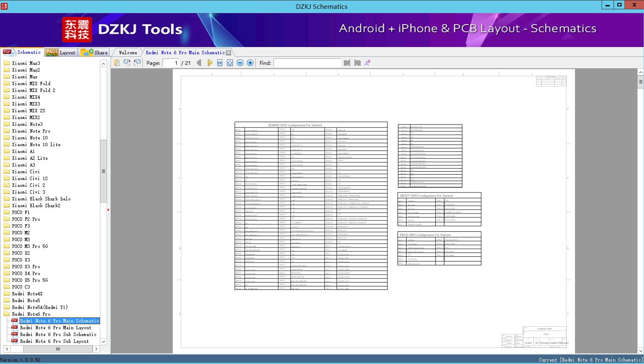Go to the next page arrow

tap(210, 63)
